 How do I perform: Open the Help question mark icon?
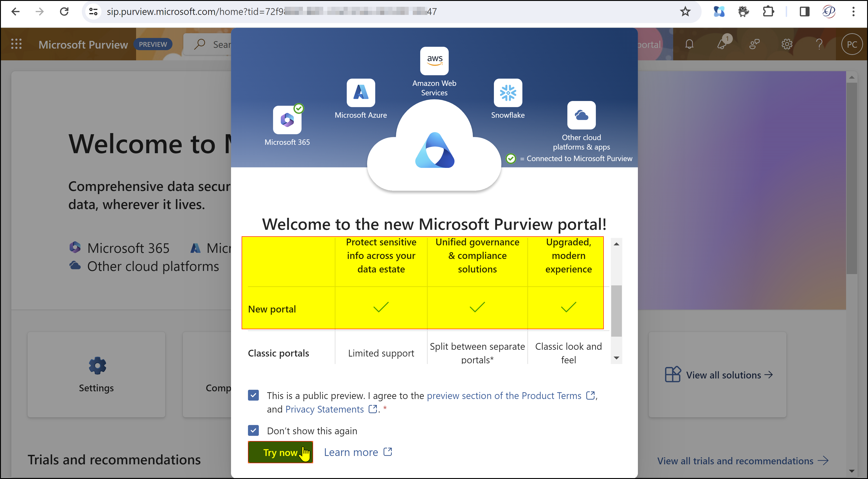(819, 44)
